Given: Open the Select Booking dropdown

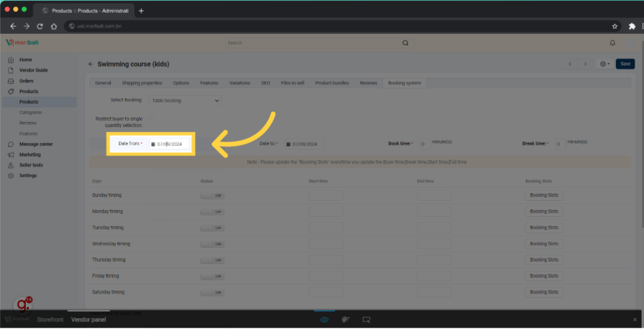Looking at the screenshot, I should click(x=186, y=100).
